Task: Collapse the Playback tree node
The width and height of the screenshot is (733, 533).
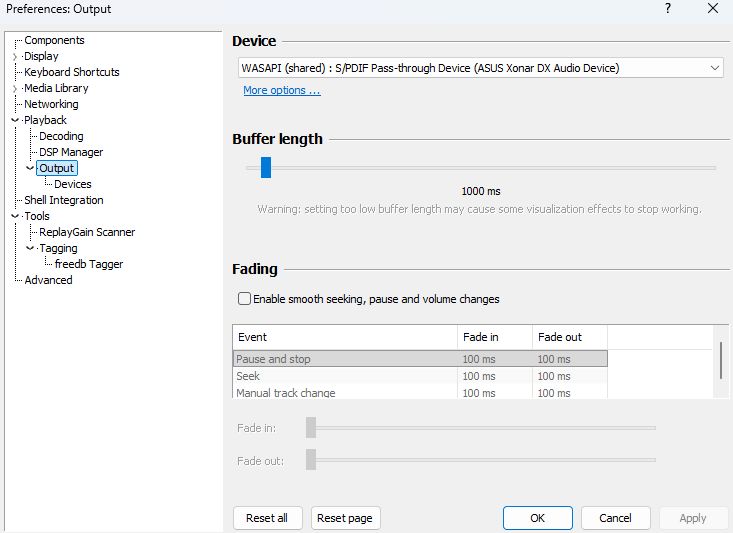Action: [15, 120]
